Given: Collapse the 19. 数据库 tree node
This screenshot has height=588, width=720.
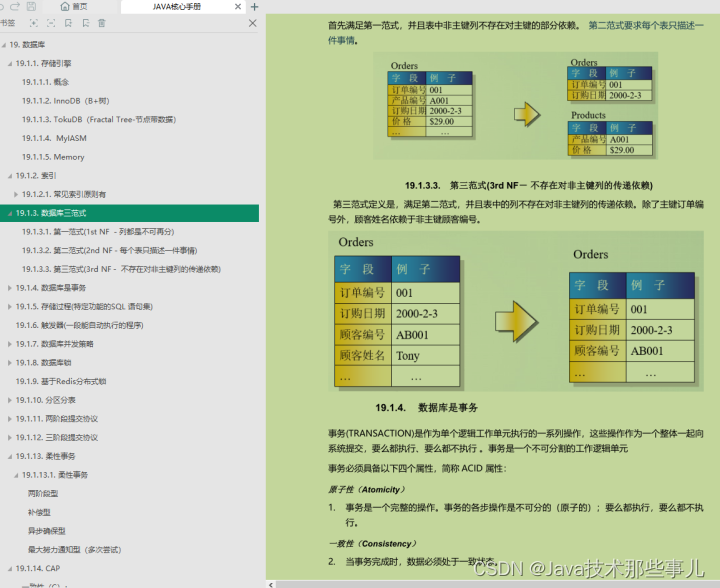Looking at the screenshot, I should pyautogui.click(x=4, y=45).
